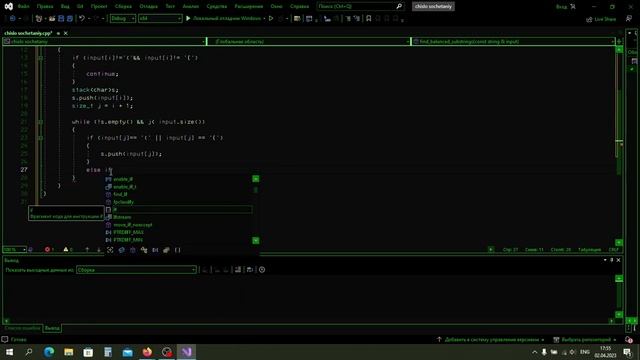This screenshot has width=640, height=360.
Task: Toggle the snippet brackets filter icon
Action: pyautogui.click(x=178, y=250)
